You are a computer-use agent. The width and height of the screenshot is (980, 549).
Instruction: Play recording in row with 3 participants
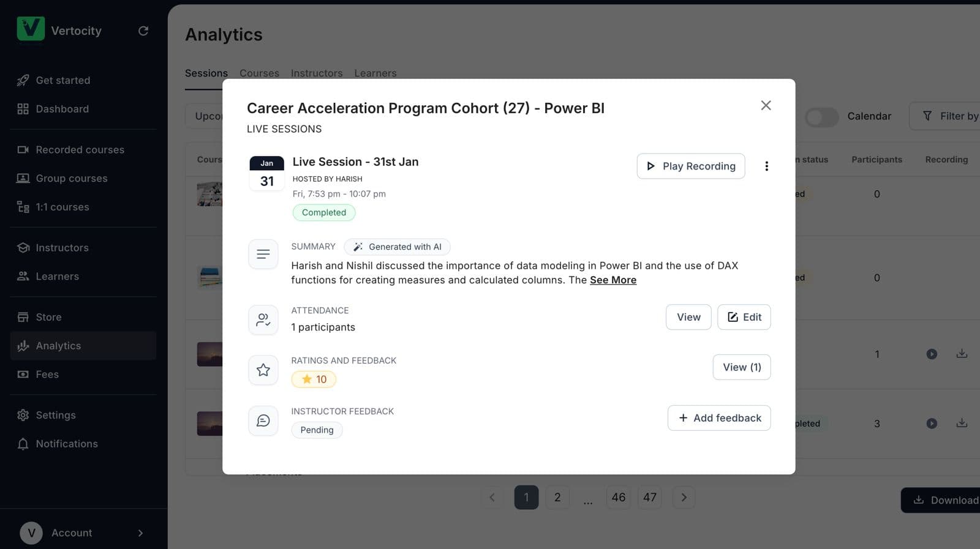932,424
